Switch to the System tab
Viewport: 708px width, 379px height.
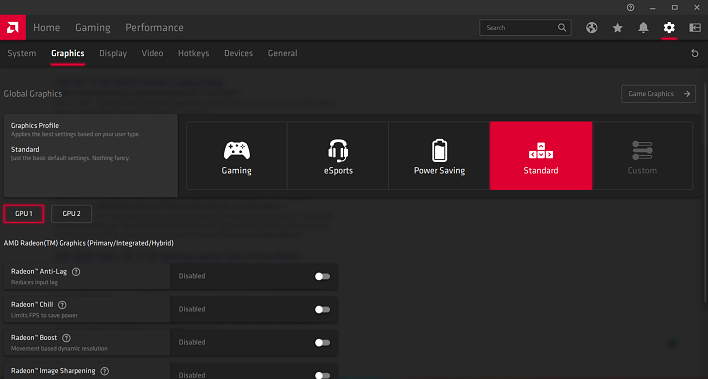click(x=22, y=53)
